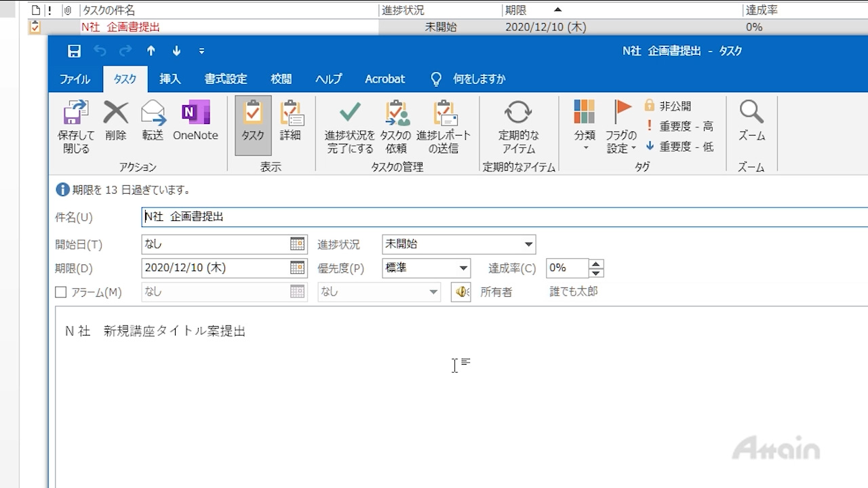868x488 pixels.
Task: Enable the Reminder (アラーム) checkbox
Action: (61, 292)
